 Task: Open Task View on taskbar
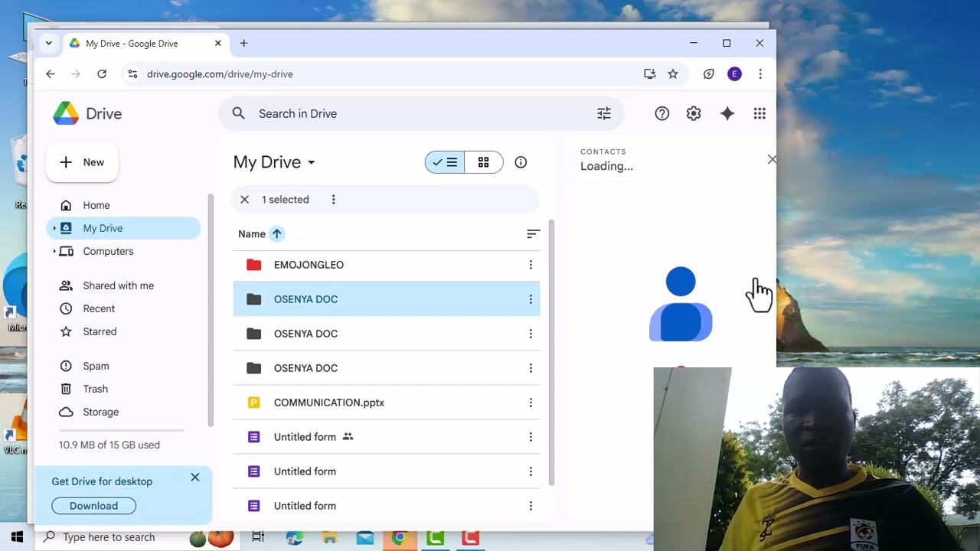[x=258, y=537]
